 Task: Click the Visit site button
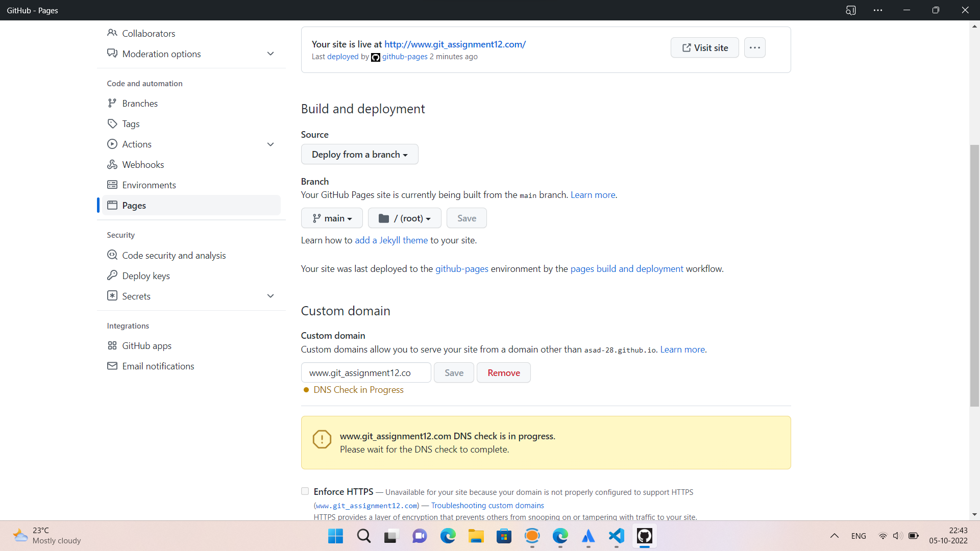pos(704,47)
